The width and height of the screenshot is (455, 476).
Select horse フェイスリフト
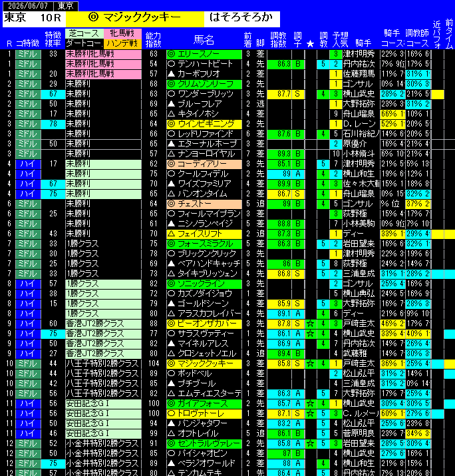pyautogui.click(x=204, y=234)
